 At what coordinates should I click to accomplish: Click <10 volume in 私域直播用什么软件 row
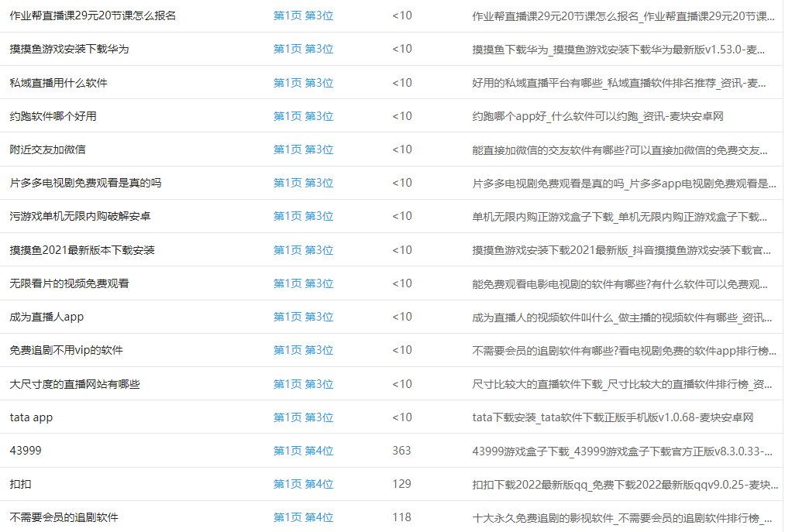coord(402,83)
